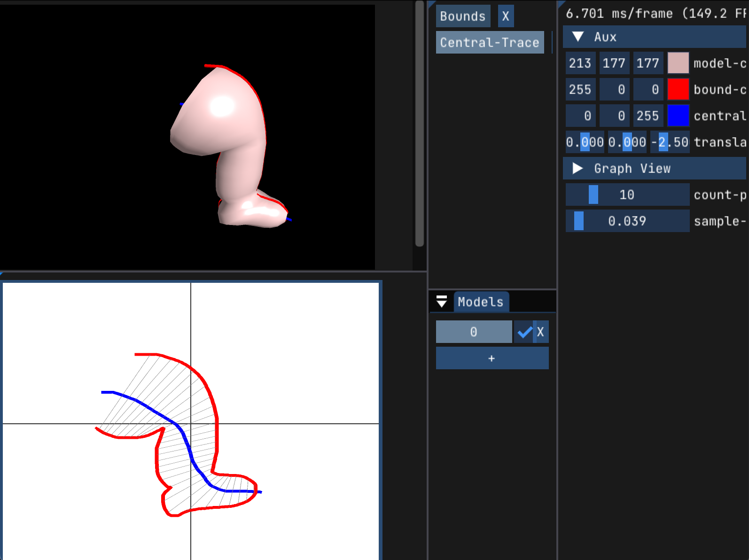Adjust the count-p slider at 10

627,194
